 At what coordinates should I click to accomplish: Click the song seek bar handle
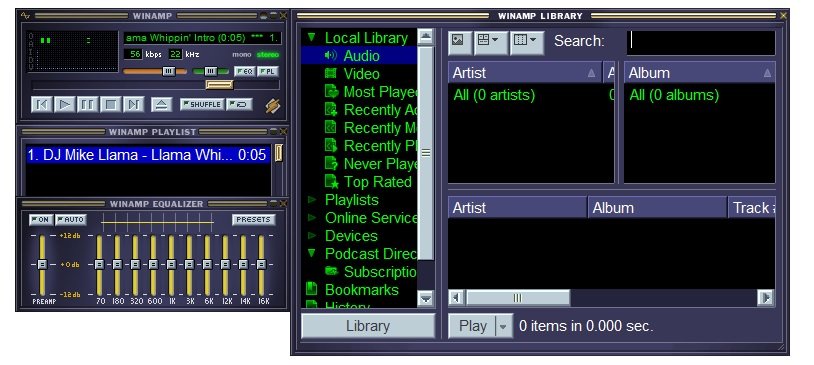tap(219, 85)
